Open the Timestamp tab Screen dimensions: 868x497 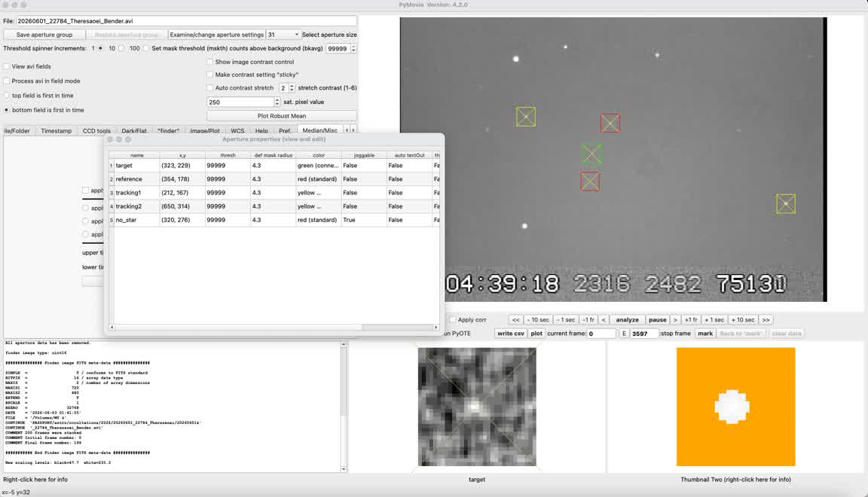click(x=56, y=130)
